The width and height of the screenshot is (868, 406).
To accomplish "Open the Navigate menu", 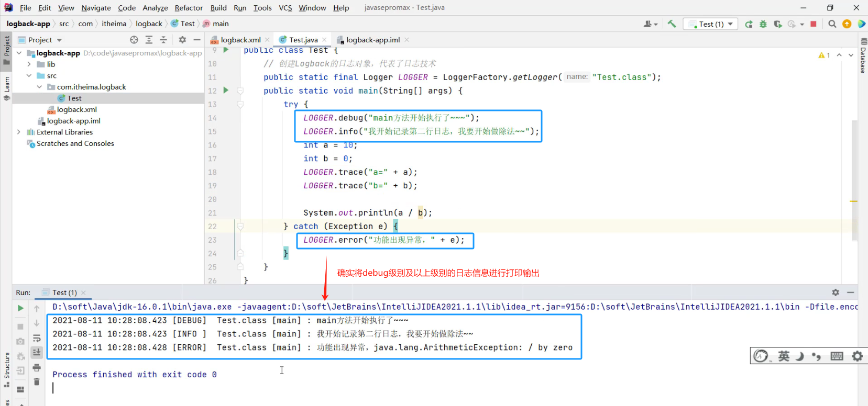I will 96,8.
